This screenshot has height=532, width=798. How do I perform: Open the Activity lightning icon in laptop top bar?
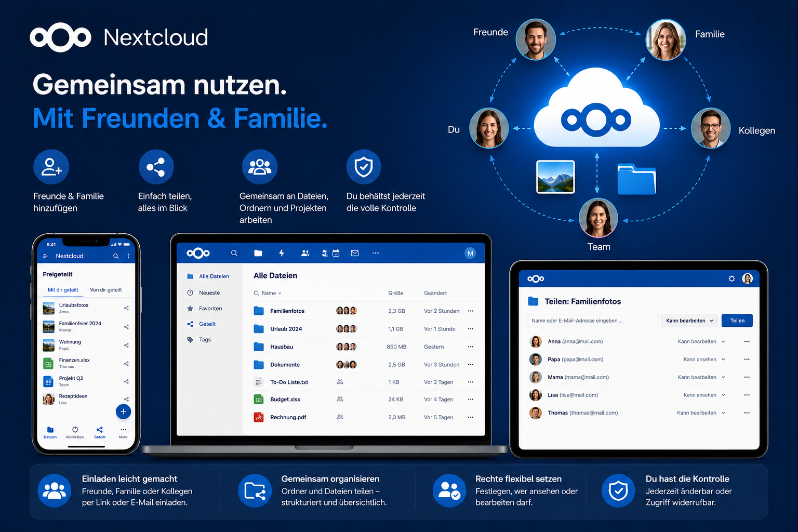282,253
